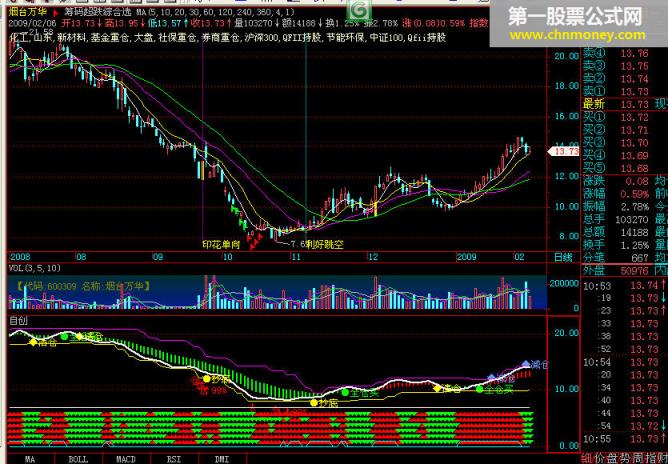The width and height of the screenshot is (668, 464).
Task: Click the 2009 label on time axis
Action: [x=467, y=257]
